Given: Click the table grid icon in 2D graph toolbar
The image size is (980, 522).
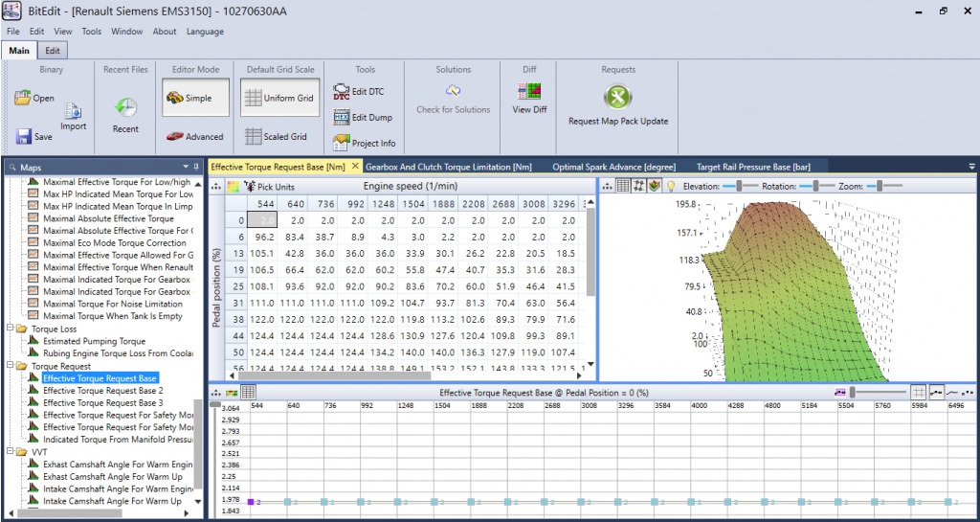Looking at the screenshot, I should (x=248, y=393).
